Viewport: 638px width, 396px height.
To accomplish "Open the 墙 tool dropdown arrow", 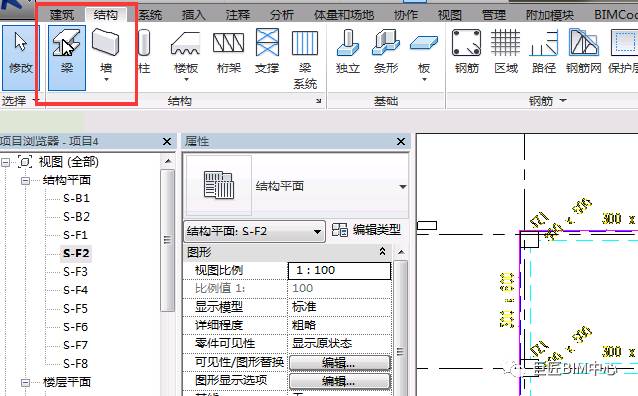I will pyautogui.click(x=106, y=80).
